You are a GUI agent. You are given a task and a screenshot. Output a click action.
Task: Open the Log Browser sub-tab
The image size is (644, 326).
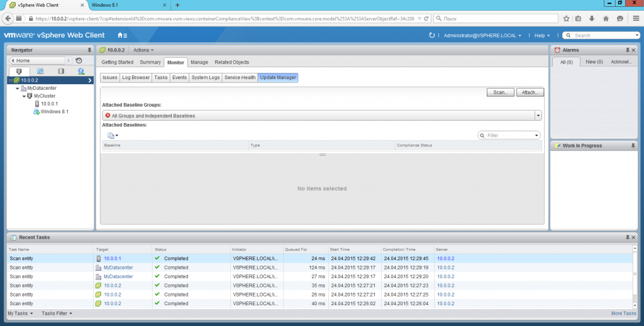click(136, 77)
